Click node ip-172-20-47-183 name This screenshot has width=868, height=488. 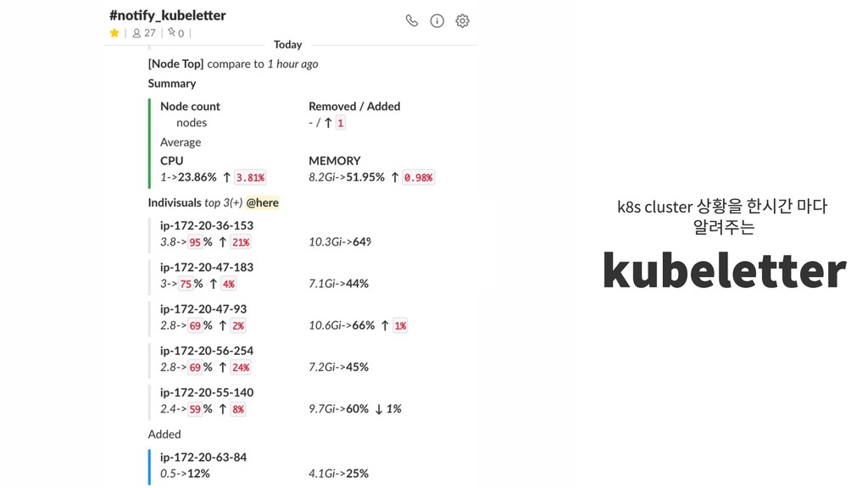(207, 267)
